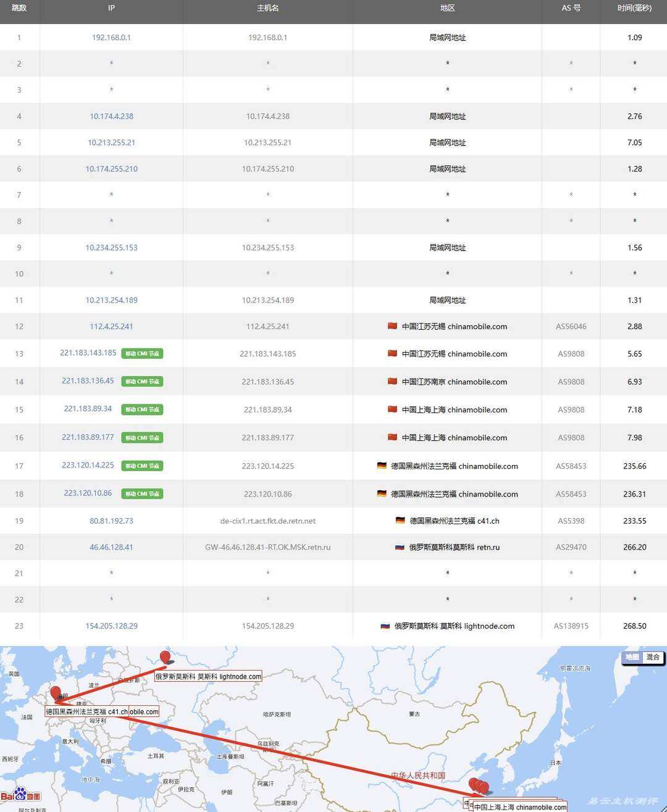Click the China flag beside AS9808 hop 13

click(392, 354)
